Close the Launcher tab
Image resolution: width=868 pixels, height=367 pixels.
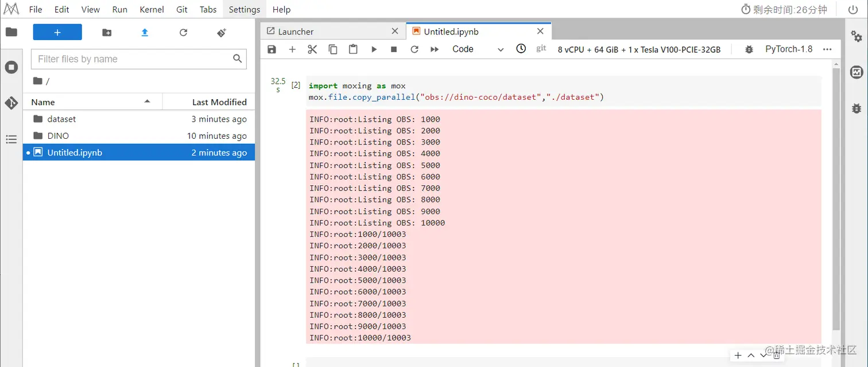coord(395,32)
